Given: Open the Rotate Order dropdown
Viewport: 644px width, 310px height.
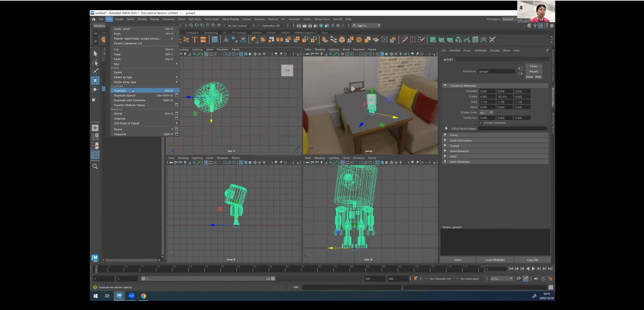Looking at the screenshot, I should (x=486, y=113).
